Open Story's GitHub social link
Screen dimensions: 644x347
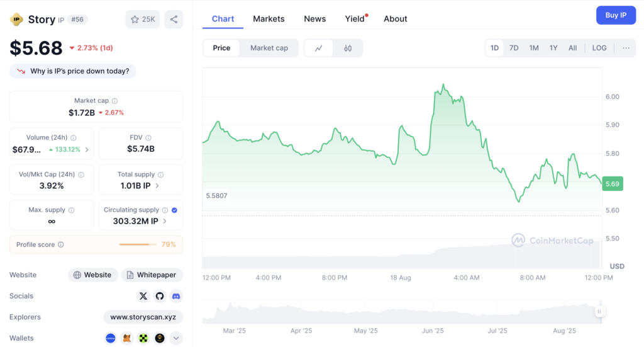click(159, 296)
